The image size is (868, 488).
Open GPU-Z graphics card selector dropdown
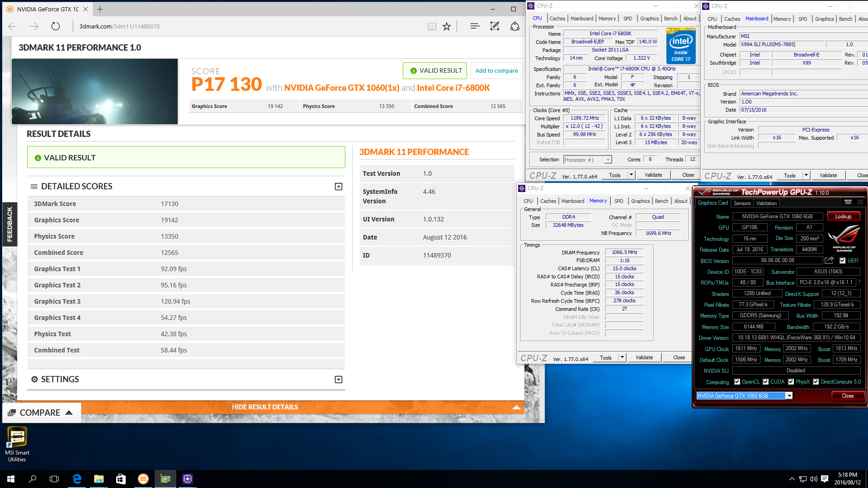coord(789,396)
